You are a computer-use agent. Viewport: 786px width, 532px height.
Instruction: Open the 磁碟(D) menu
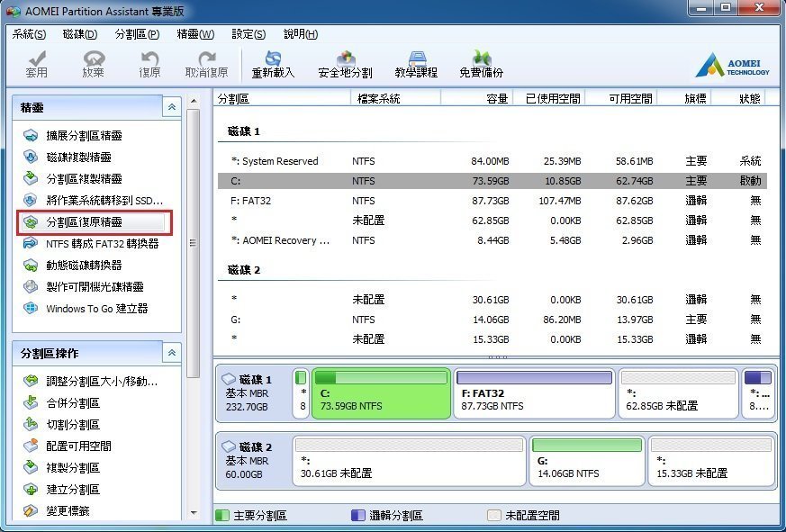80,34
